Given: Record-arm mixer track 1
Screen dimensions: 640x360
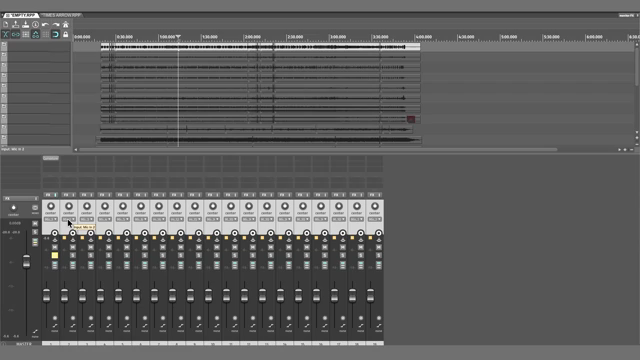Looking at the screenshot, I should tap(55, 233).
